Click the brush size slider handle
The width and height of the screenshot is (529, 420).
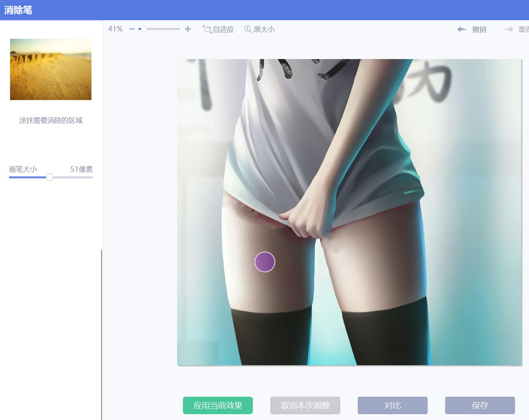click(50, 177)
